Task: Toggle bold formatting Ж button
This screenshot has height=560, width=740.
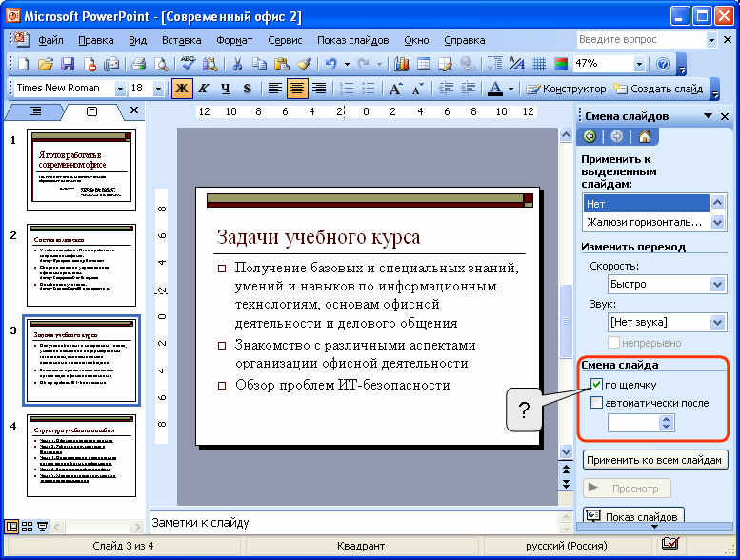Action: [x=182, y=89]
